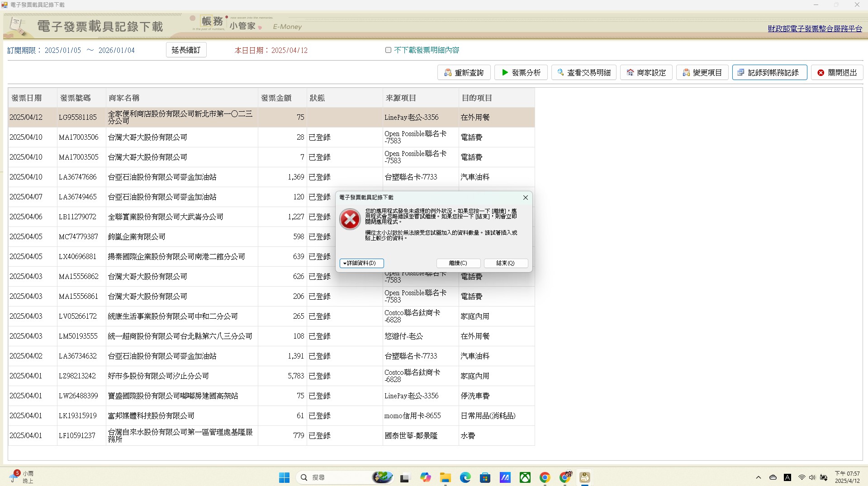Open 財政部電子發票整合服務平台 link

point(815,28)
